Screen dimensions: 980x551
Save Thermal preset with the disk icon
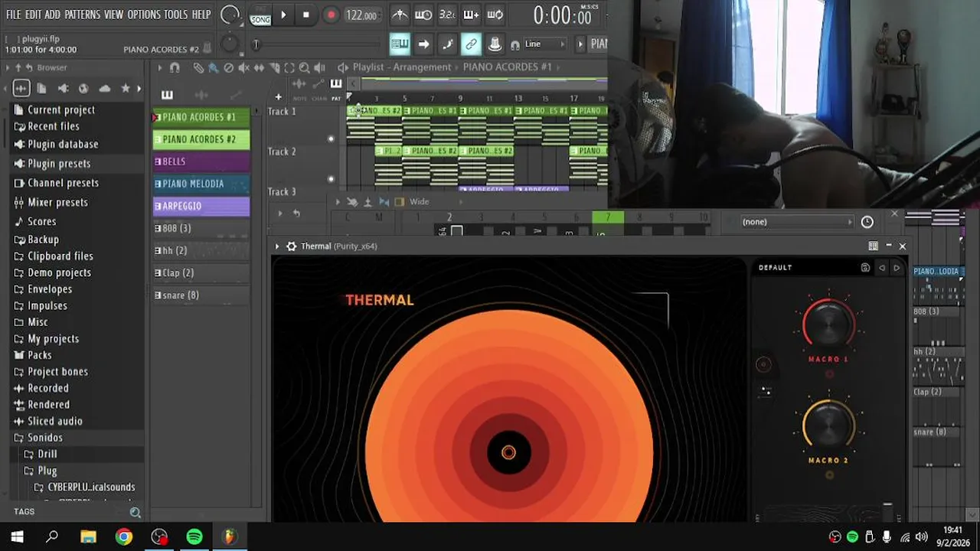pos(865,268)
